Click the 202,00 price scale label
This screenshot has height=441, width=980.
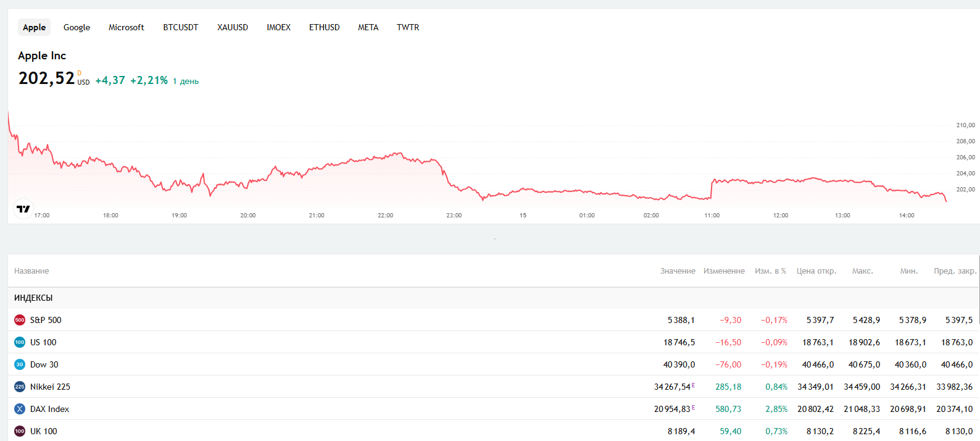coord(966,190)
